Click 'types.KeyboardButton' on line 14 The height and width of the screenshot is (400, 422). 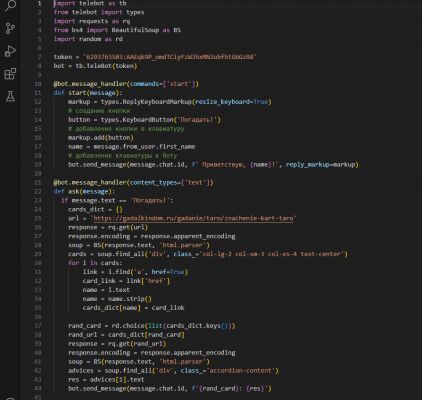pyautogui.click(x=137, y=120)
